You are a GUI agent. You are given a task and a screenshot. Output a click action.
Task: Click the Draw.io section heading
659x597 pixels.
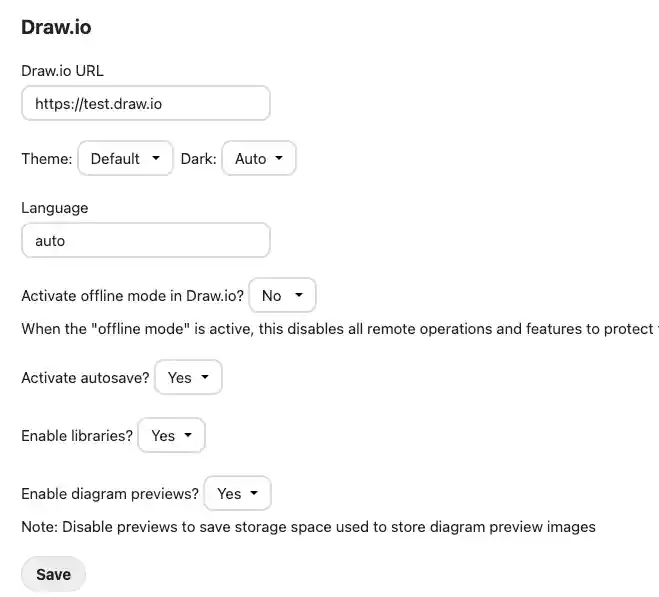[56, 27]
